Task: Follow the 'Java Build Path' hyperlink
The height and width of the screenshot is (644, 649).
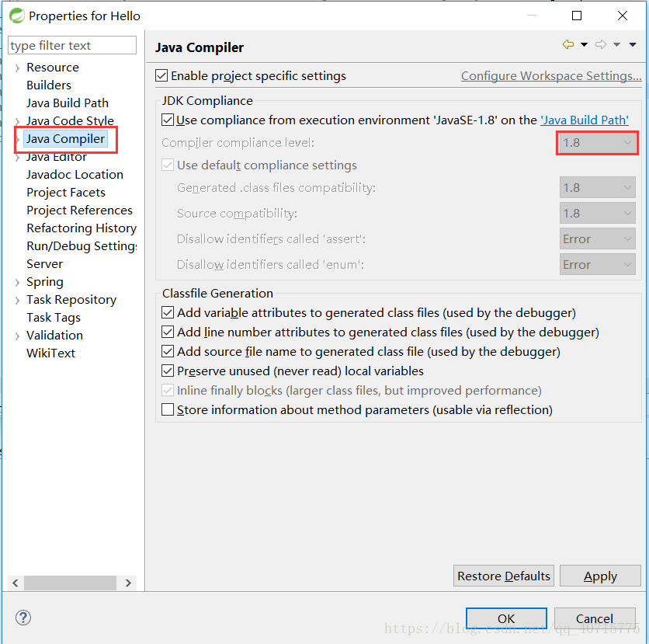Action: point(585,120)
